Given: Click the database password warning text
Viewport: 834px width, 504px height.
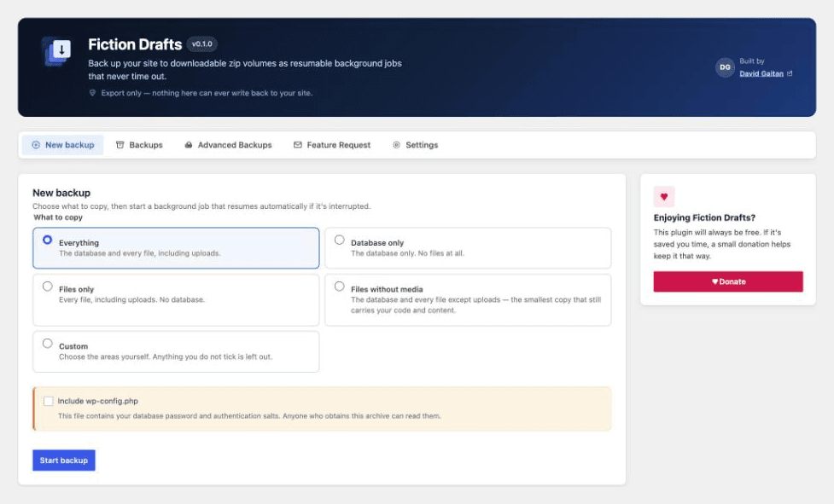Looking at the screenshot, I should coord(249,416).
